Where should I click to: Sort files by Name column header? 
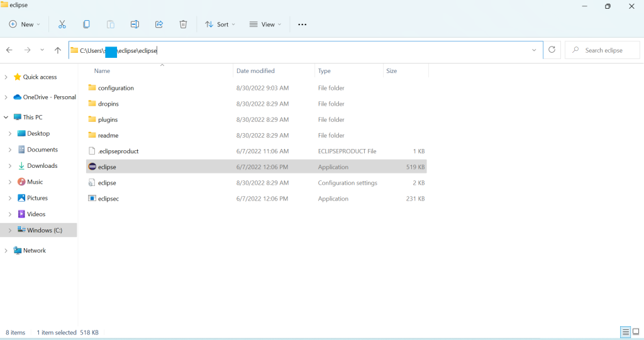pyautogui.click(x=102, y=71)
